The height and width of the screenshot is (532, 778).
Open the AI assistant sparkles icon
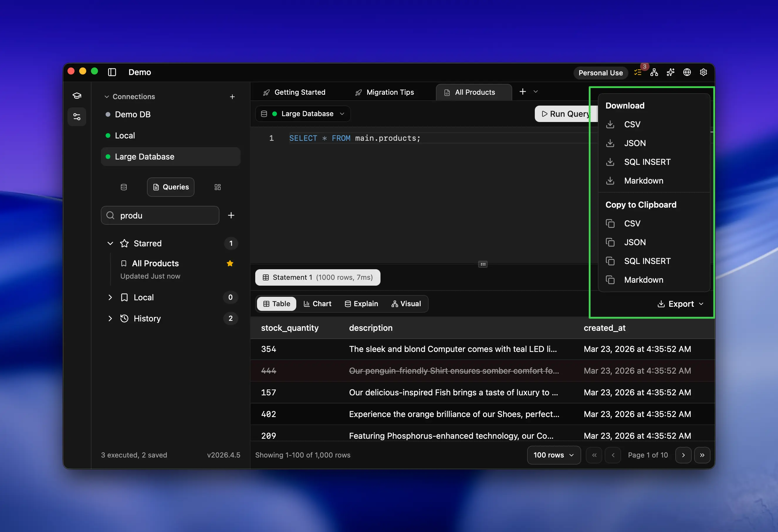(x=671, y=72)
